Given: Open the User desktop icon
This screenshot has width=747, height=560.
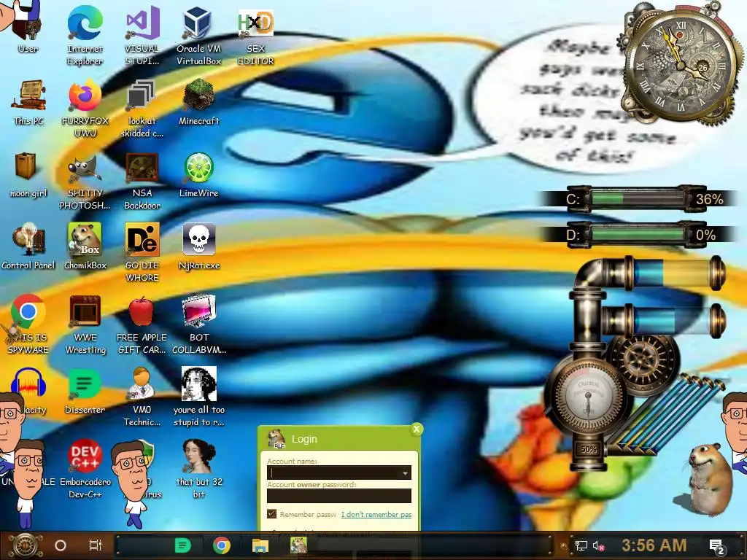Looking at the screenshot, I should [x=27, y=28].
